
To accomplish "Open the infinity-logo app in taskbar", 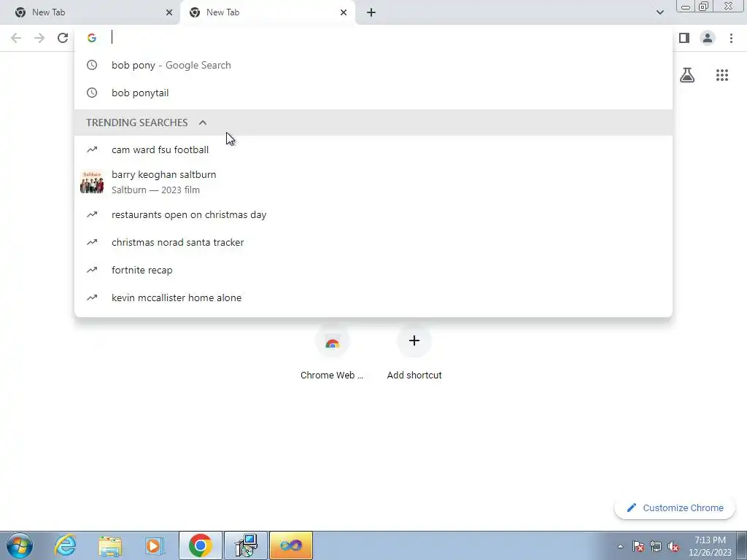I will (x=291, y=545).
